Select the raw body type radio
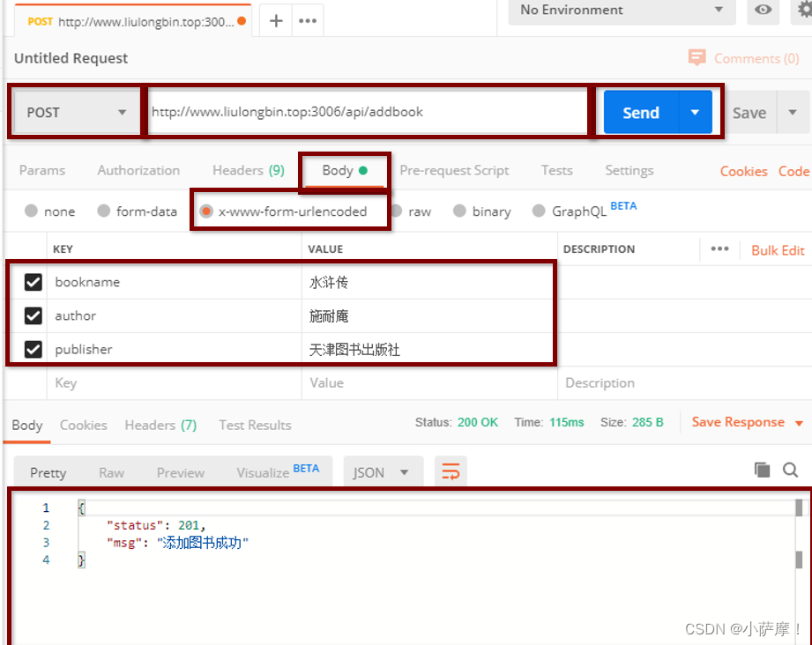The height and width of the screenshot is (645, 812). (x=397, y=211)
